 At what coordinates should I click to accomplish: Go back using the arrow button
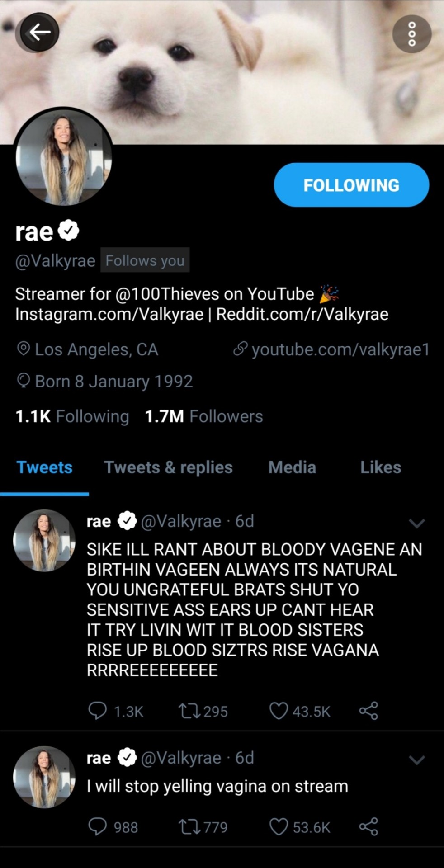[39, 32]
